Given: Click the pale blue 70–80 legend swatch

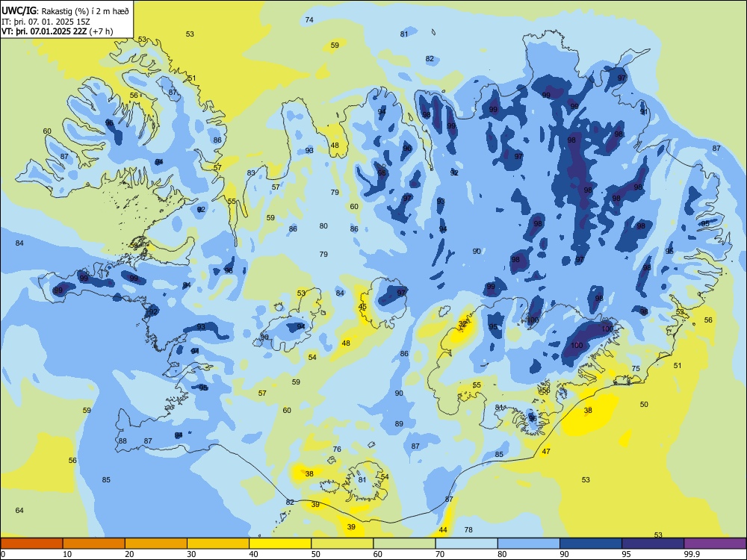Looking at the screenshot, I should click(466, 544).
